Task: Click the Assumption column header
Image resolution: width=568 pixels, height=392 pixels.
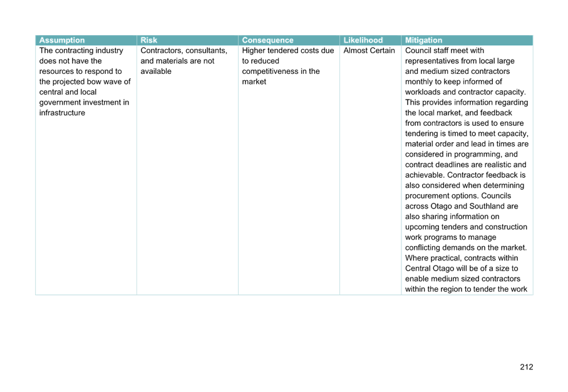Action: click(61, 40)
